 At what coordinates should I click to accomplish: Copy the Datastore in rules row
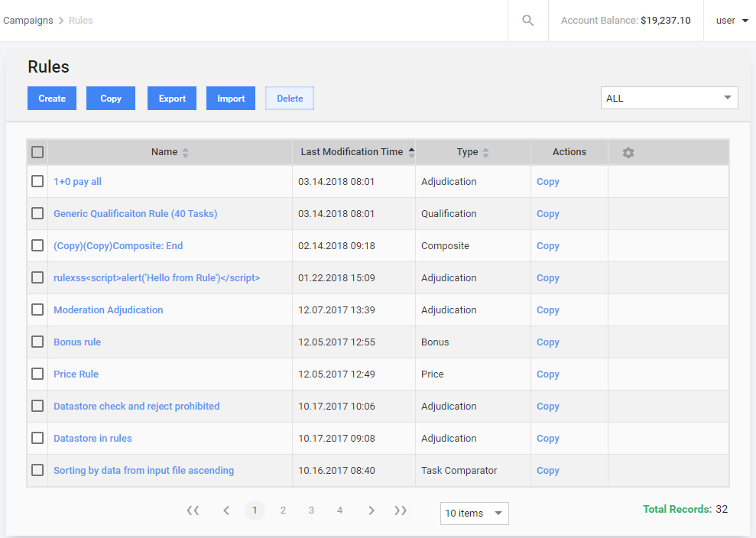point(548,438)
